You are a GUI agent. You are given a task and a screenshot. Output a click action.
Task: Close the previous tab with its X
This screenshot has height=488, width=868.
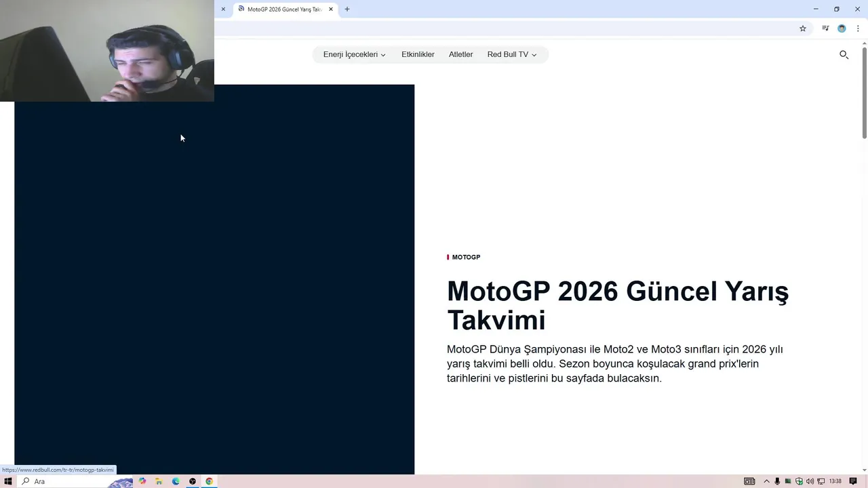[x=223, y=9]
